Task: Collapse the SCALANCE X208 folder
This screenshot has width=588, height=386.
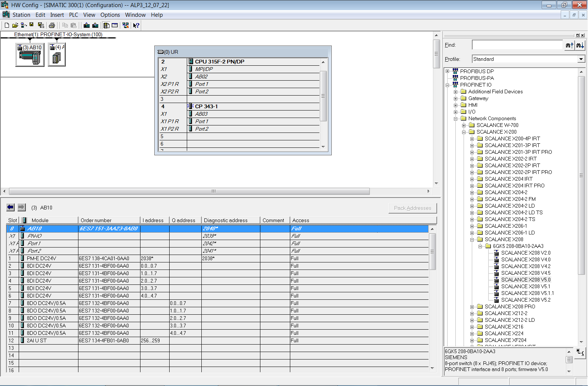Action: point(472,240)
